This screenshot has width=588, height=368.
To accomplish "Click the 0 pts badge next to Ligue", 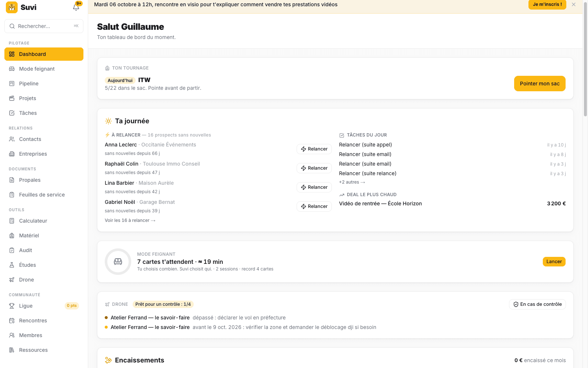I will (72, 306).
